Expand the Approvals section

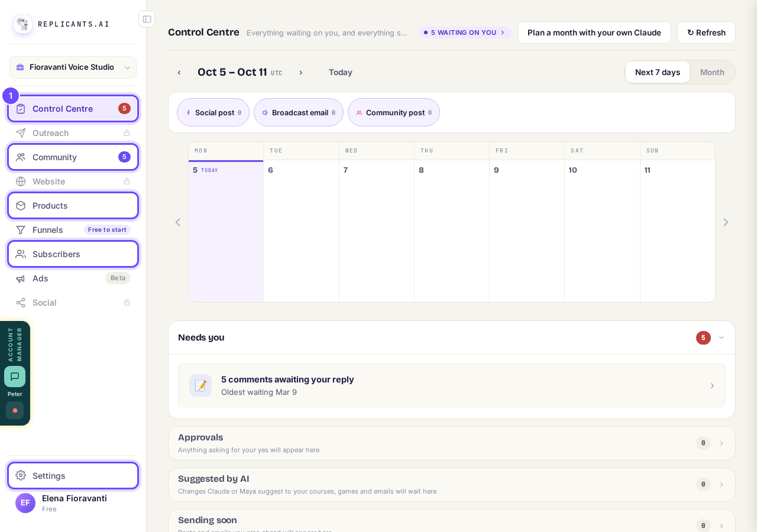452,443
